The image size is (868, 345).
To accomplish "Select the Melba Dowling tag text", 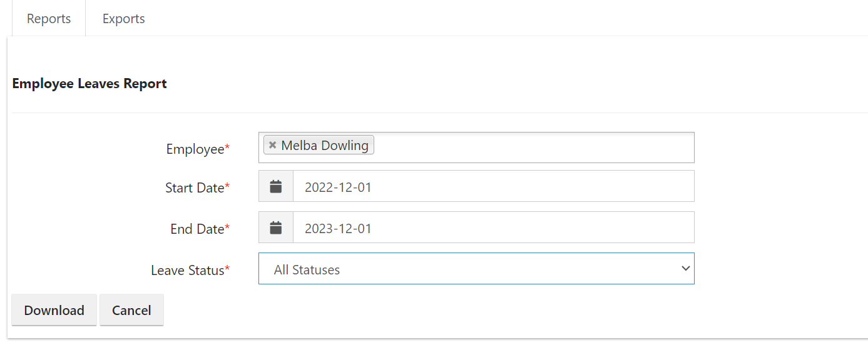I will [325, 145].
